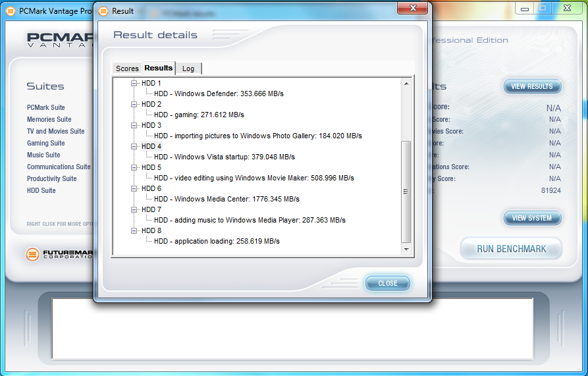Collapse the HDD 7 tree node

click(x=134, y=209)
